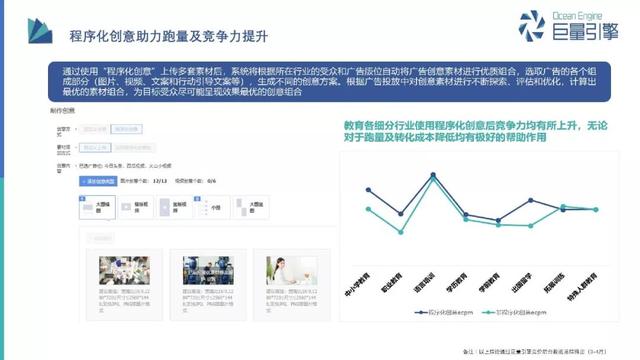Screen dimensions: 640x360
Task: Open the woman at desk thumbnail
Action: [x=292, y=270]
